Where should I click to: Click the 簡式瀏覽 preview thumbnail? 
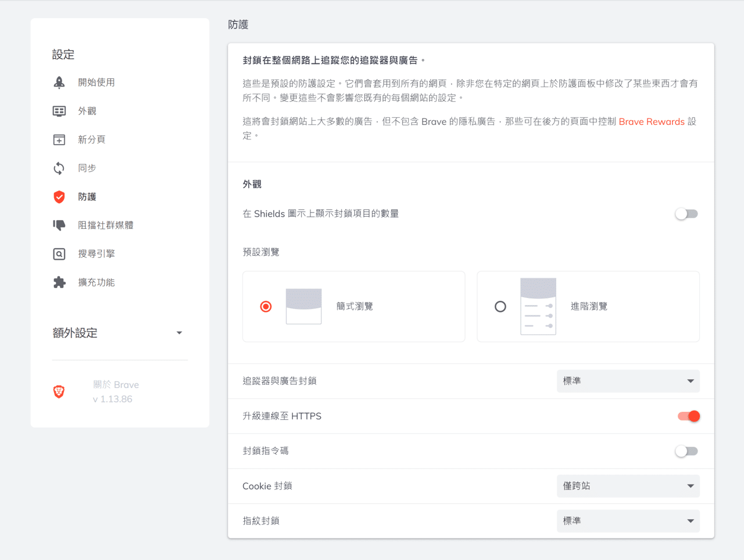(303, 306)
